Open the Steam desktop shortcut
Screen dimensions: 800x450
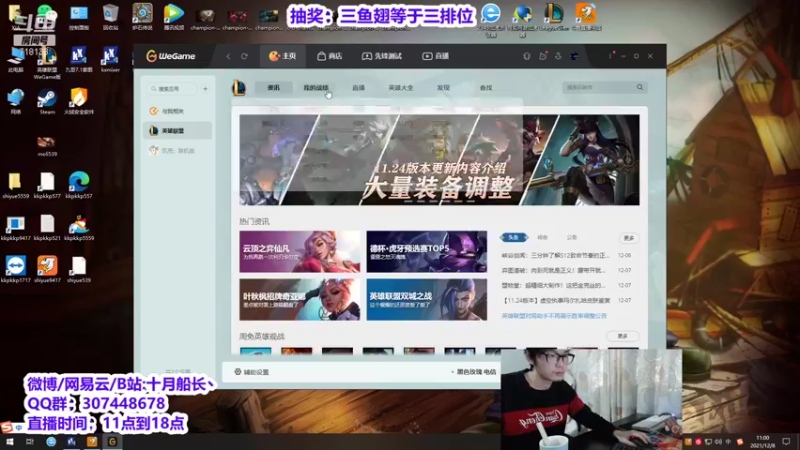pyautogui.click(x=47, y=102)
